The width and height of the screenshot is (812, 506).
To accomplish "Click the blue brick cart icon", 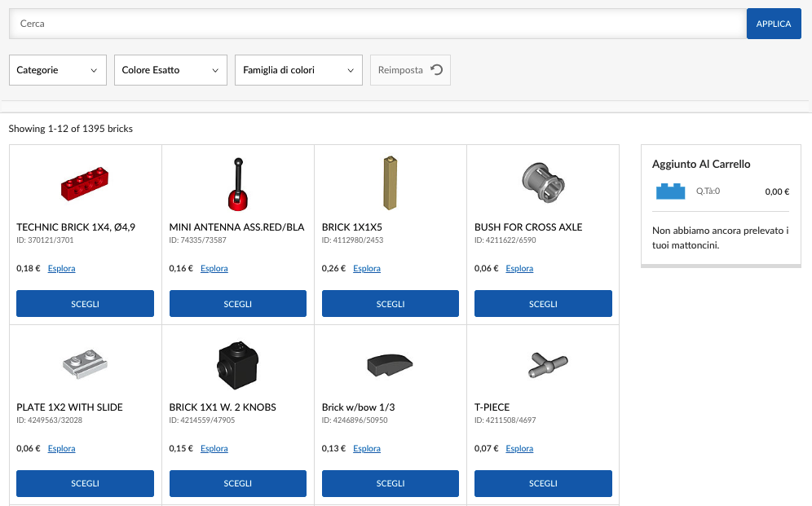I will pos(671,191).
